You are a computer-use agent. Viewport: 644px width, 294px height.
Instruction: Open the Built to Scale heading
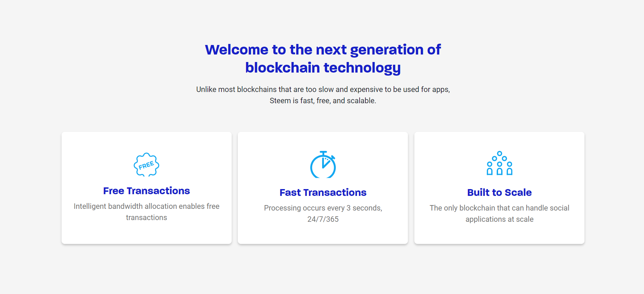tap(499, 192)
